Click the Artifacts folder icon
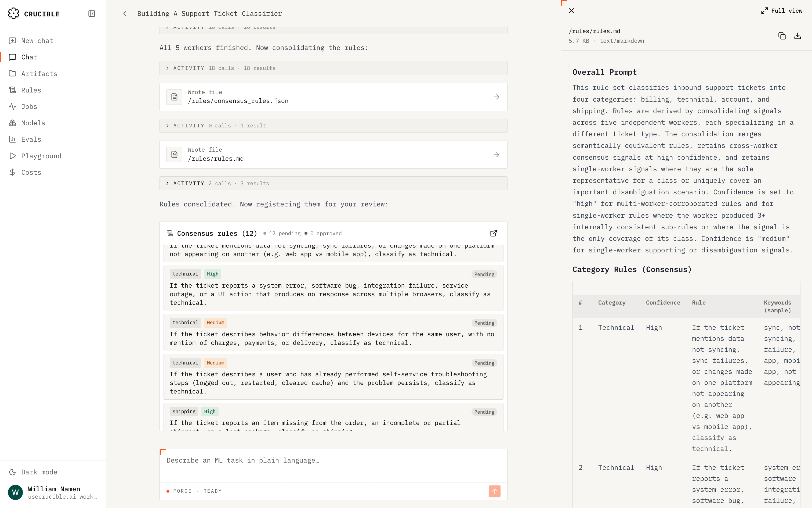 [x=12, y=74]
